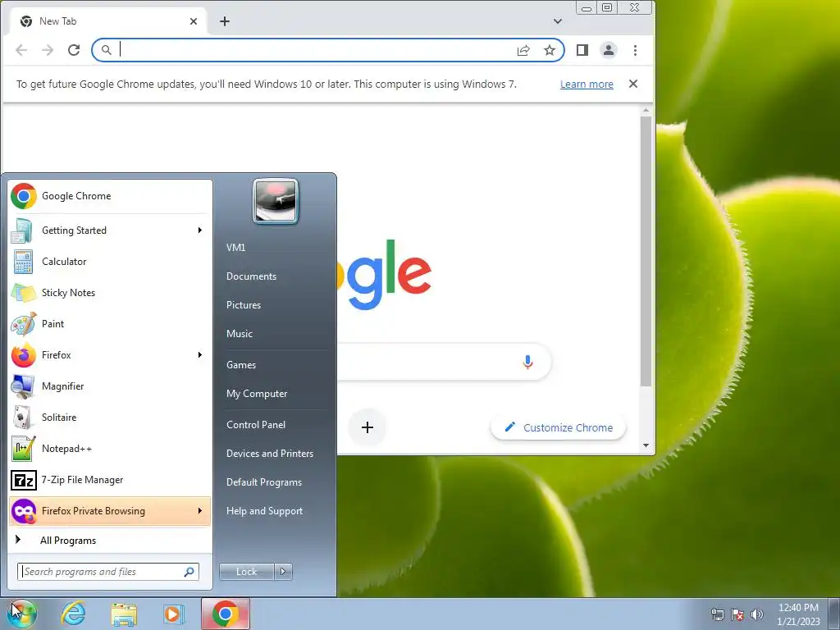Launch Notepad++ from the Start menu
This screenshot has height=630, width=840.
point(110,449)
